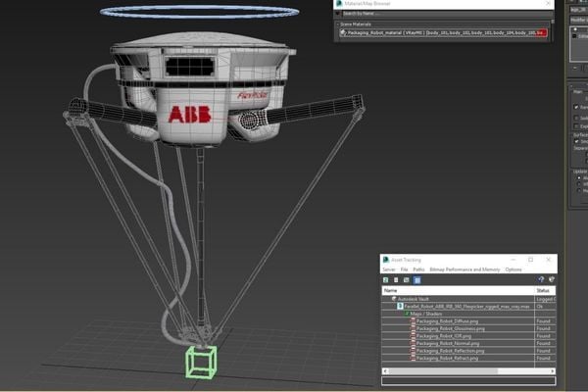Open the Bitmap Performance and Memory menu
The height and width of the screenshot is (392, 588).
464,269
